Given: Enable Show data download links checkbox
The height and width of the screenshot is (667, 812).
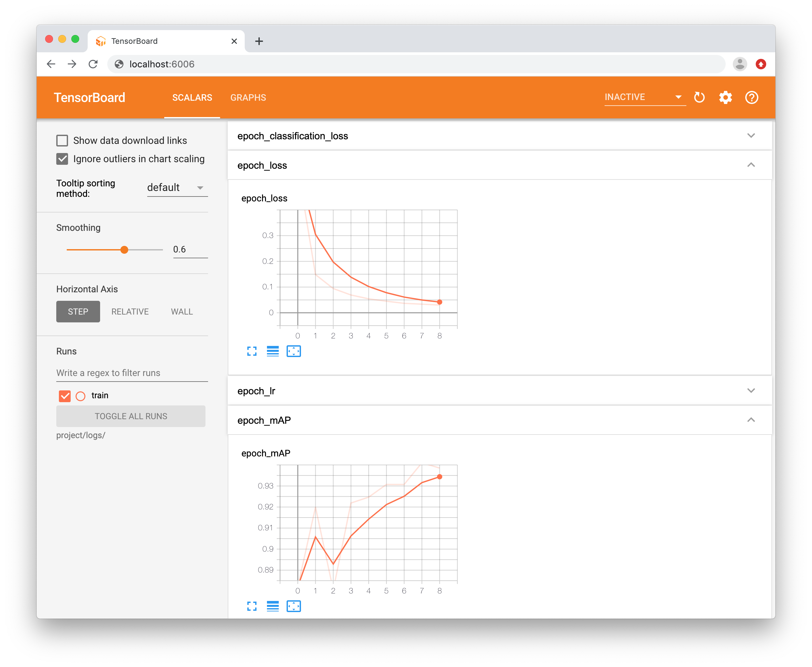Looking at the screenshot, I should 62,141.
